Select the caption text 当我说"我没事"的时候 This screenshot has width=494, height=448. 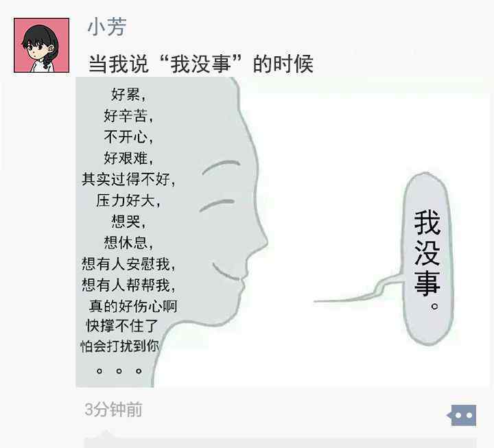point(200,64)
